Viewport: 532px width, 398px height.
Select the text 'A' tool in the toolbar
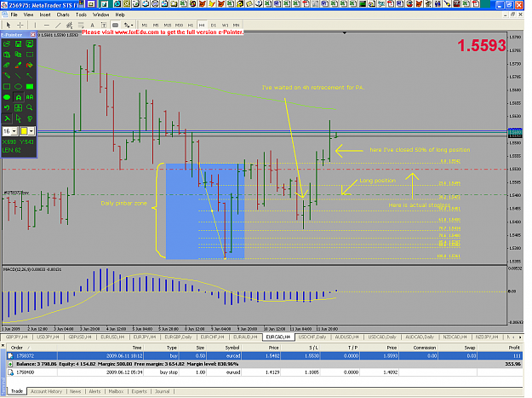click(x=92, y=25)
